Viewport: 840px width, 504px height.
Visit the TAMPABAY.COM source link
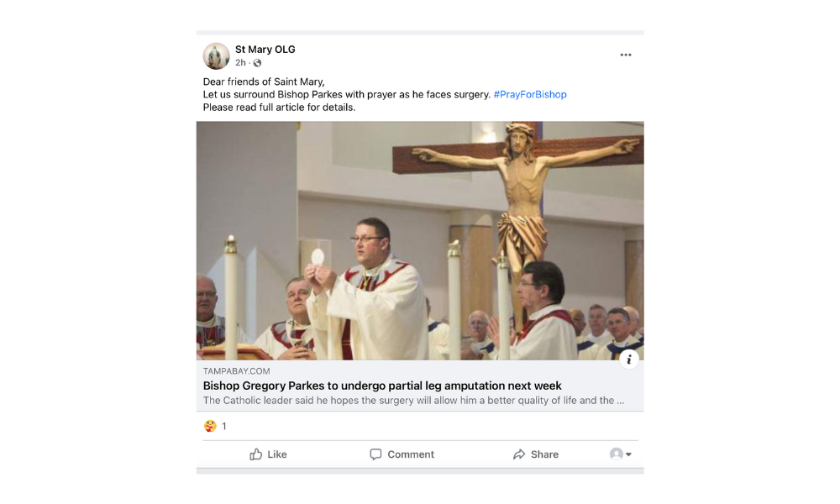236,370
